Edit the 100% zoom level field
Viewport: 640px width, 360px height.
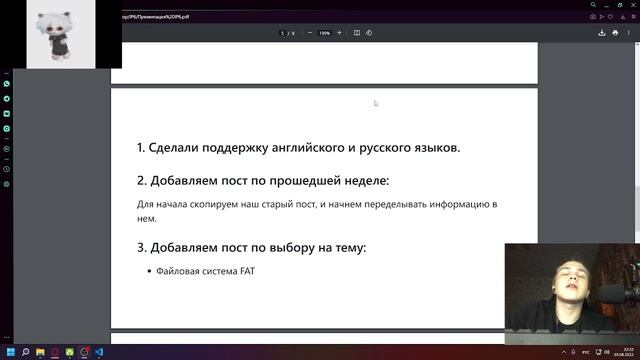[324, 33]
